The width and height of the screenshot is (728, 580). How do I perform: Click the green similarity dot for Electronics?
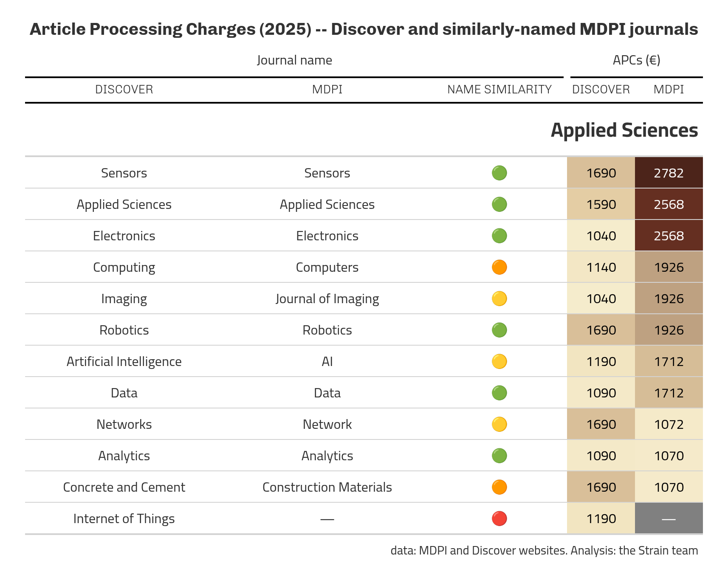(499, 236)
